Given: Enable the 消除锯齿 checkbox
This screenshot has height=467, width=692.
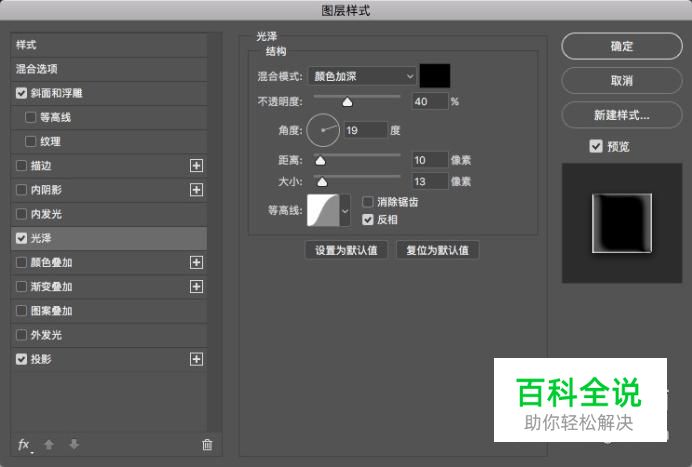Looking at the screenshot, I should (x=368, y=202).
